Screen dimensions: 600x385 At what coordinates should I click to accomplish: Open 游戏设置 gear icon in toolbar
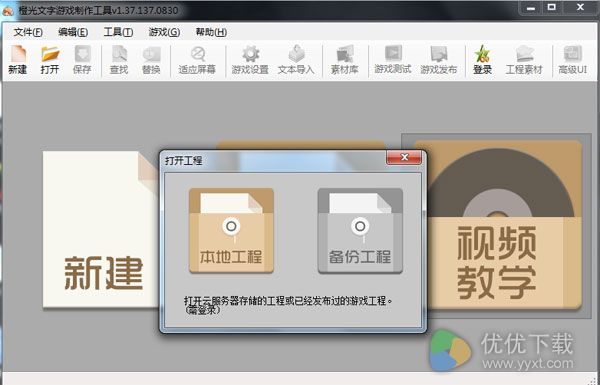(x=250, y=59)
